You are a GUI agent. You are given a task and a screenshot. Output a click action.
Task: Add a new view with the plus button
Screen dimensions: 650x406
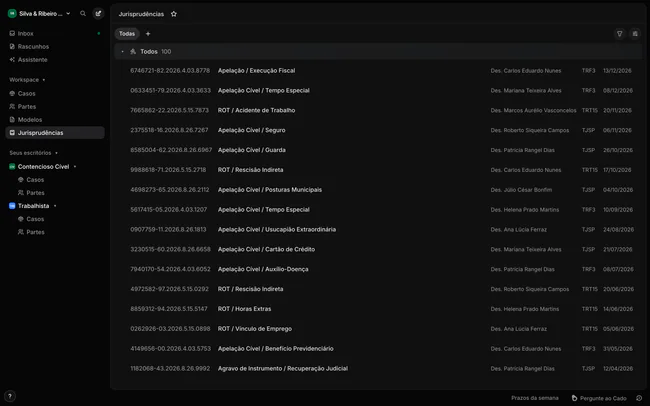[x=148, y=34]
